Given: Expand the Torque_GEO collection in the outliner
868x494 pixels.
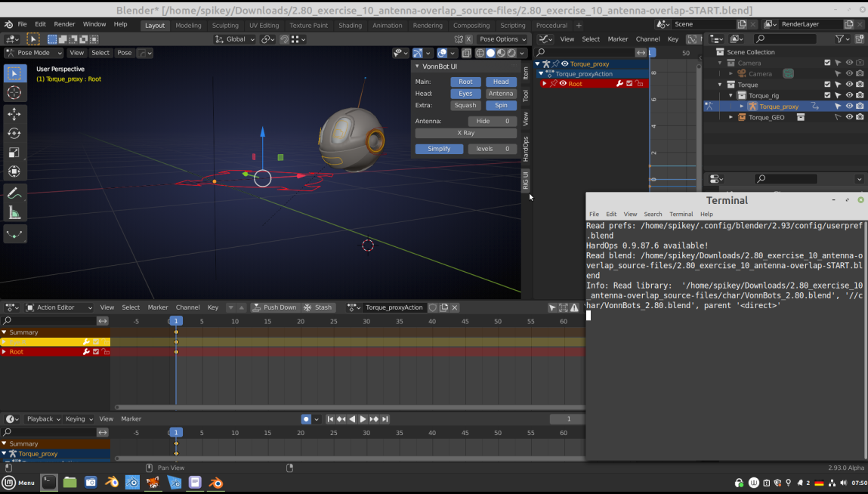Looking at the screenshot, I should 731,117.
